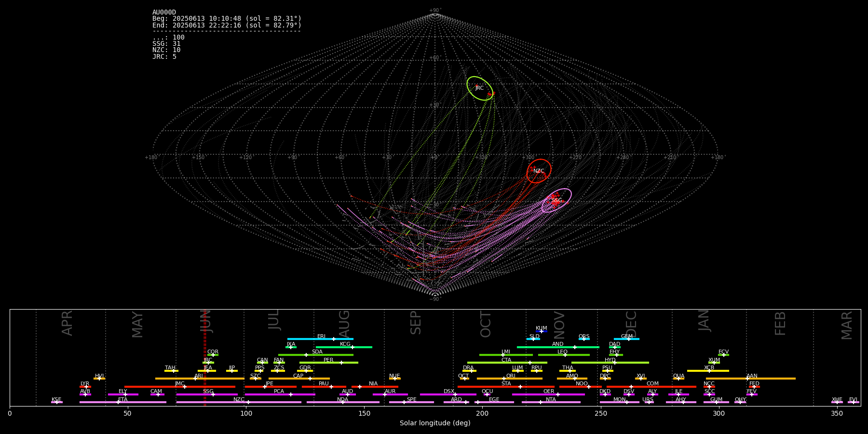Click the NZC radiant label in sky map

(x=539, y=171)
